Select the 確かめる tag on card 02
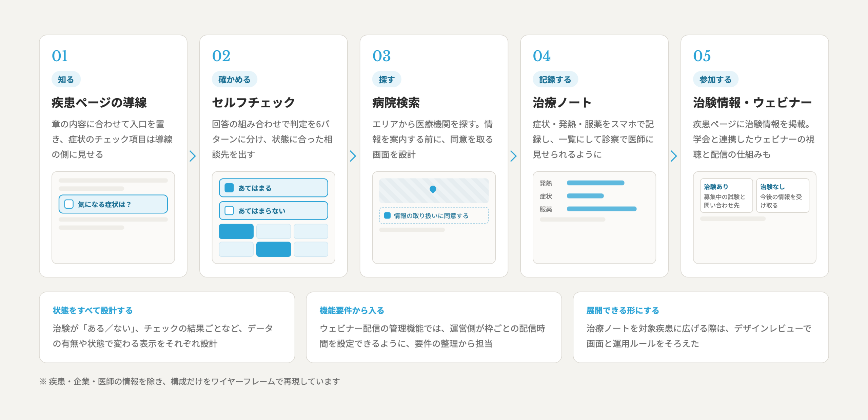 pyautogui.click(x=234, y=79)
